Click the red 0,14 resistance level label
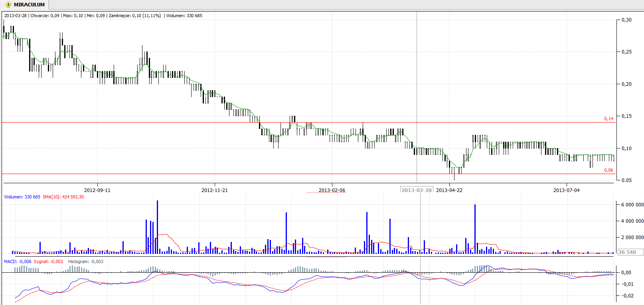The image size is (644, 305). [609, 119]
